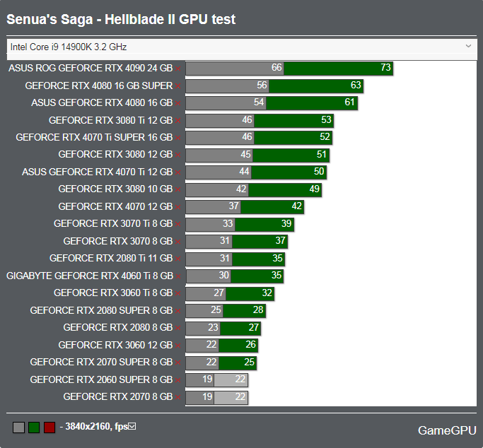Click the GEFORCE RTX 3080 12 GB label
The height and width of the screenshot is (448, 483).
115,154
